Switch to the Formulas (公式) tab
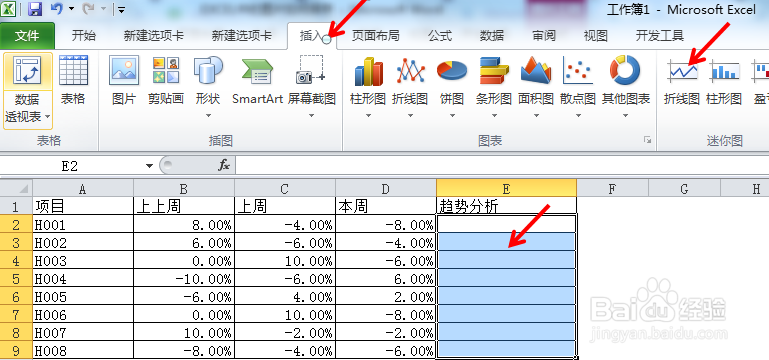Image resolution: width=769 pixels, height=360 pixels. pyautogui.click(x=439, y=36)
